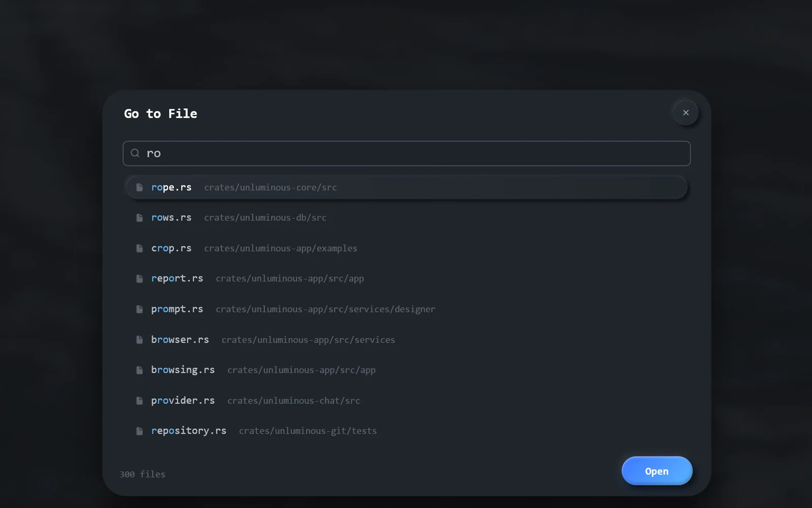Click the file icon beside repository.rs

(140, 431)
